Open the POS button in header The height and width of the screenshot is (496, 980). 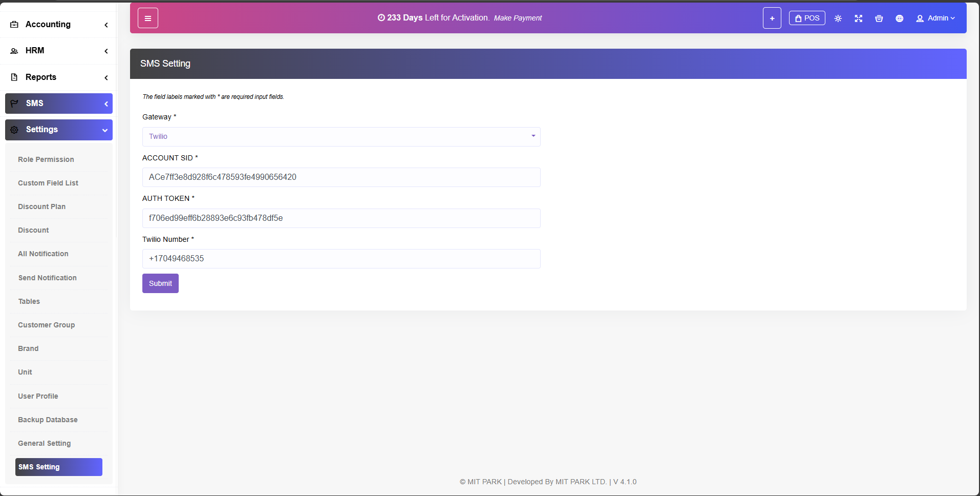[806, 18]
